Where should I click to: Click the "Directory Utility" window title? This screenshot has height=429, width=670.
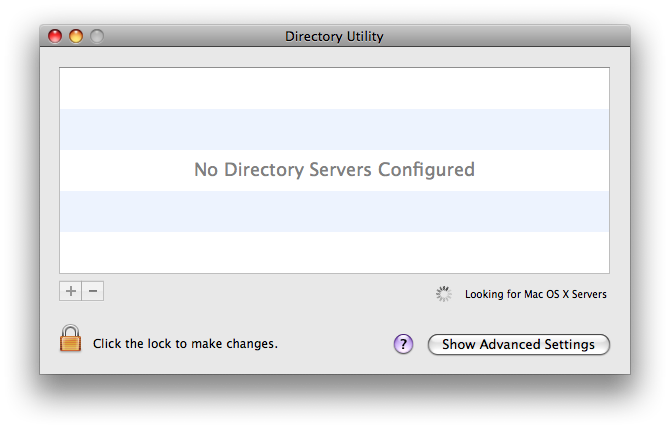(334, 36)
